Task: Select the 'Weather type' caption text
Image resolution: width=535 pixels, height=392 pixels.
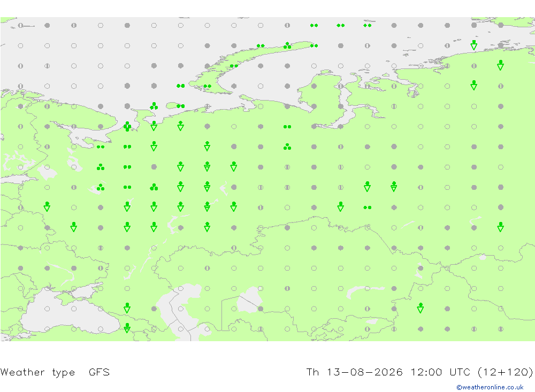Action: pyautogui.click(x=37, y=372)
